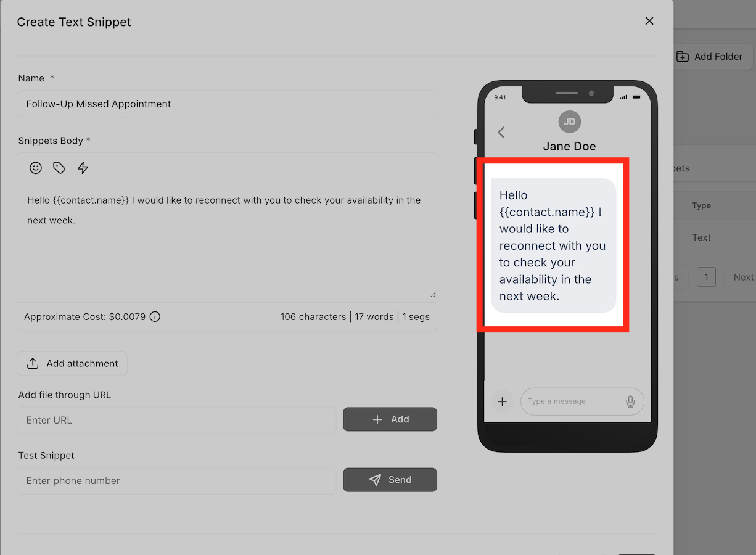Tap the plus icon in phone preview
756x555 pixels.
(502, 401)
